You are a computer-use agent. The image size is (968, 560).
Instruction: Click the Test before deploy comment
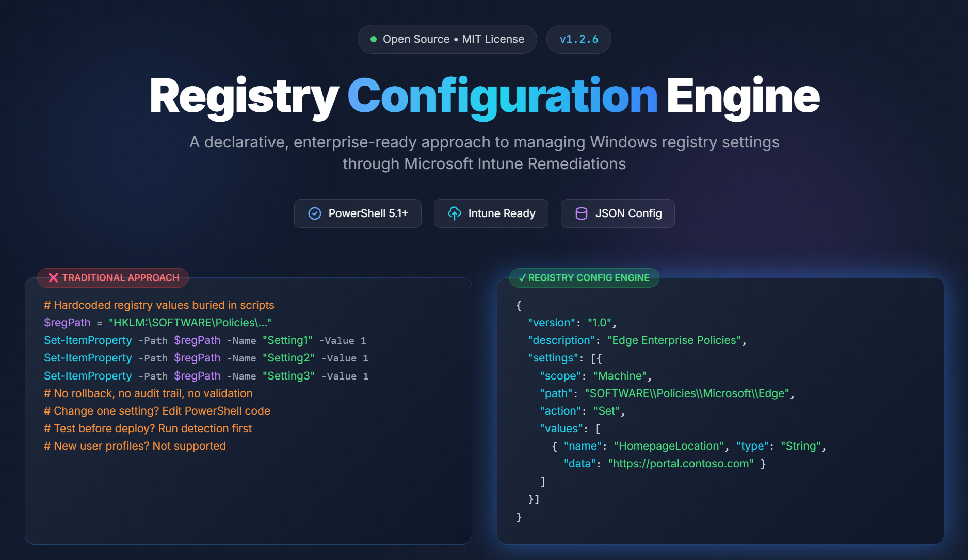tap(148, 429)
